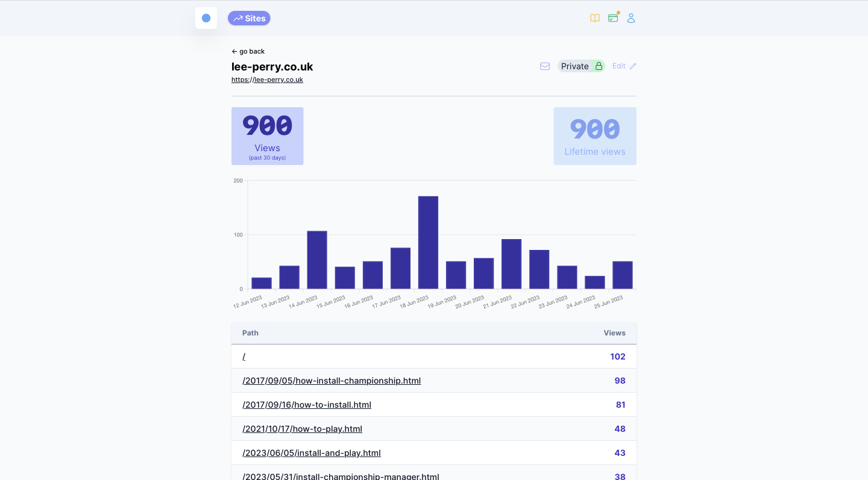The image size is (868, 480).
Task: Open the how-install-championship.html path
Action: pyautogui.click(x=332, y=381)
